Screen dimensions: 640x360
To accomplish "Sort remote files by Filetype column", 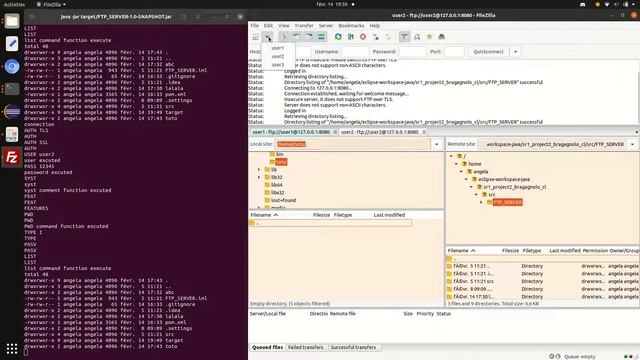I will click(531, 251).
